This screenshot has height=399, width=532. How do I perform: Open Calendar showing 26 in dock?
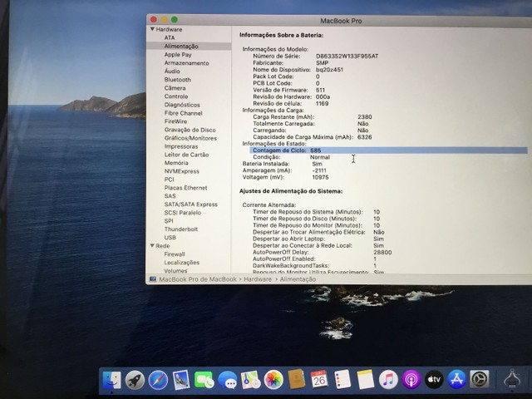(319, 379)
